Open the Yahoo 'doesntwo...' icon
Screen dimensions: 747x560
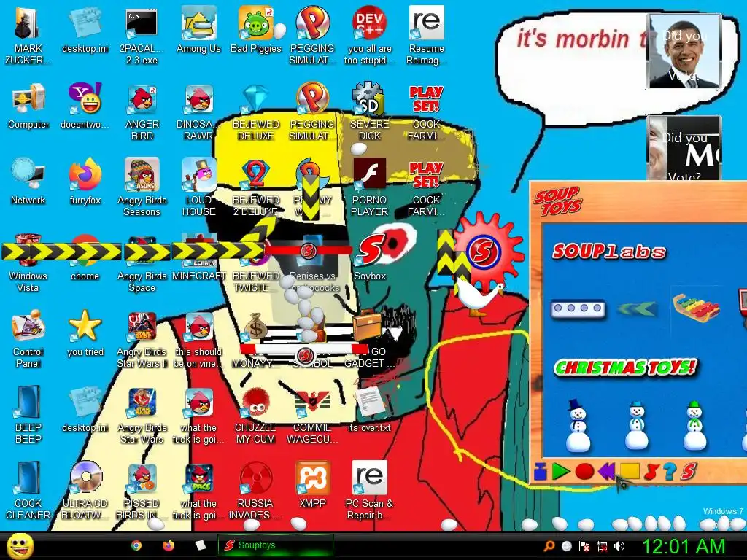(85, 106)
